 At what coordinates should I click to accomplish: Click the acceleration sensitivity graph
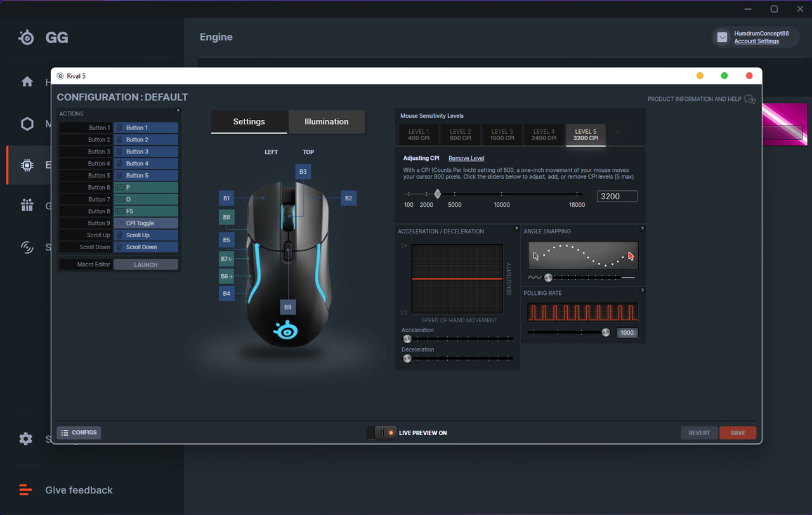tap(457, 279)
